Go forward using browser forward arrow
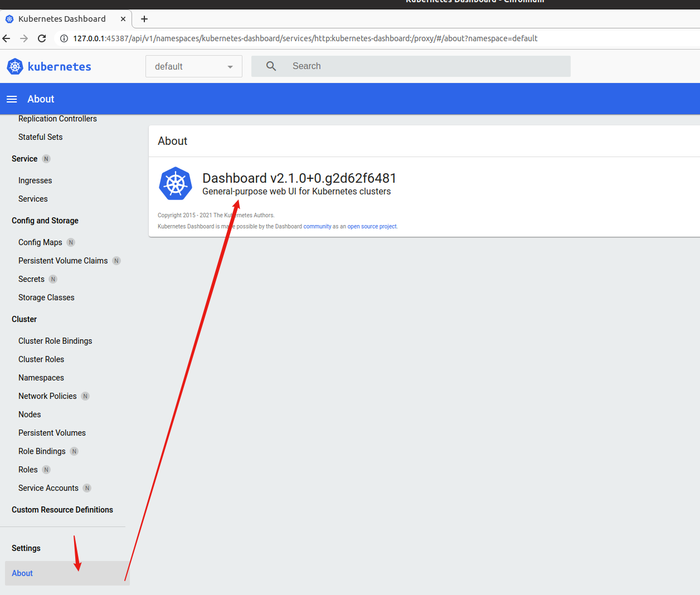The image size is (700, 595). [24, 38]
